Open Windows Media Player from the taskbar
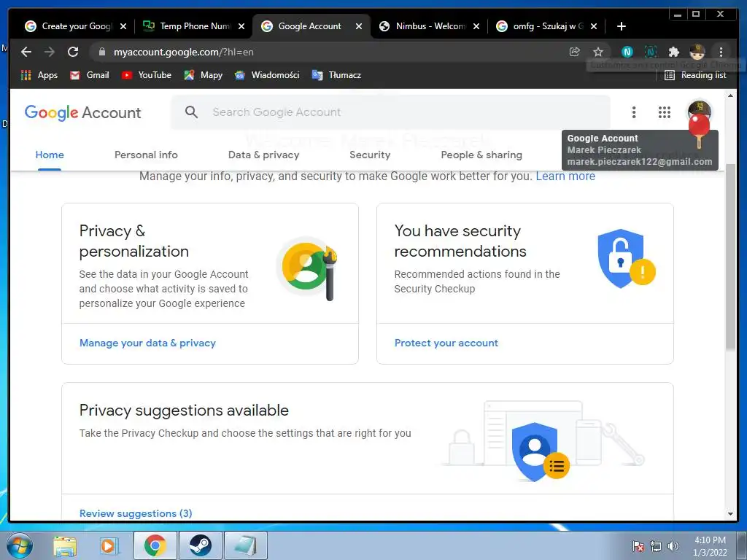The width and height of the screenshot is (747, 560). pos(109,545)
